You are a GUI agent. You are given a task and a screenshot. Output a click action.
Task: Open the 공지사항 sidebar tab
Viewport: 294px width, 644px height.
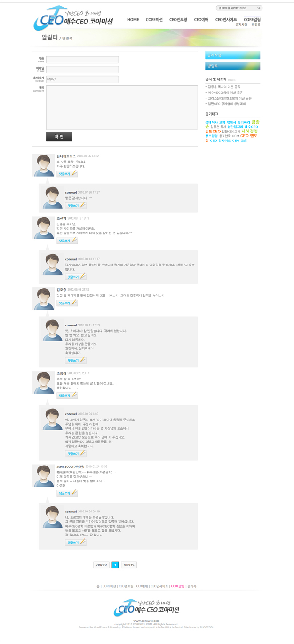(x=232, y=55)
